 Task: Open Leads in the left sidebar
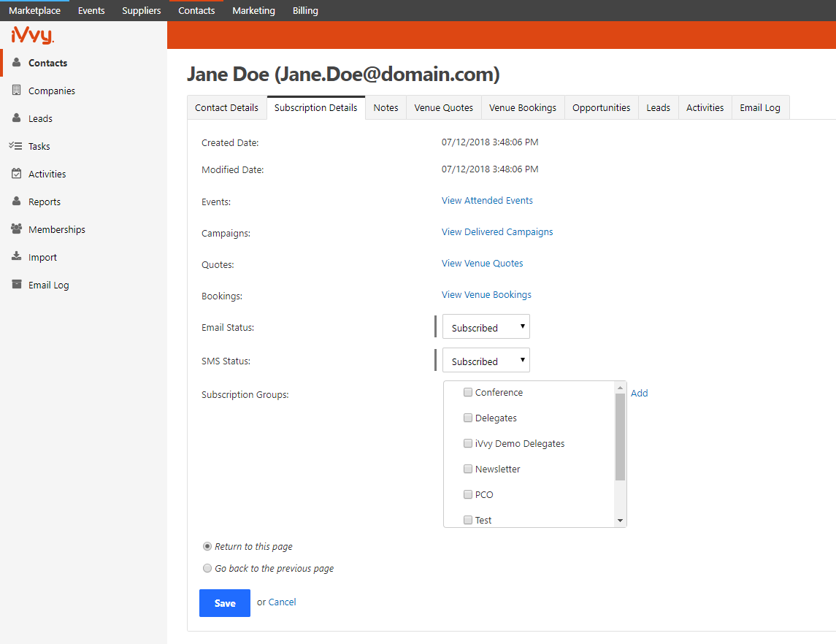pyautogui.click(x=84, y=118)
